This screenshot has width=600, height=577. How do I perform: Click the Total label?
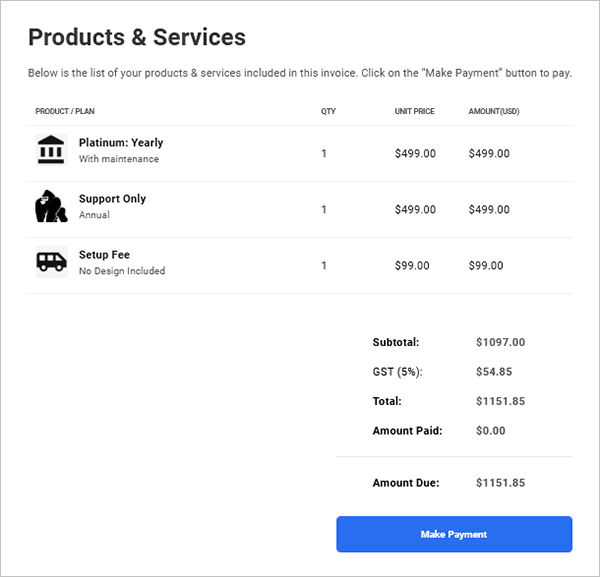point(387,401)
